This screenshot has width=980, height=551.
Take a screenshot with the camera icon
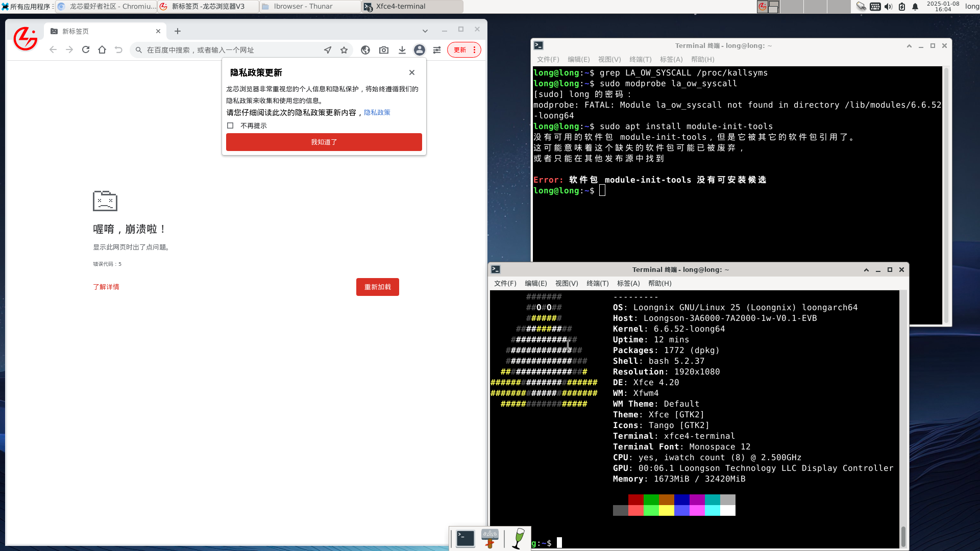coord(384,50)
